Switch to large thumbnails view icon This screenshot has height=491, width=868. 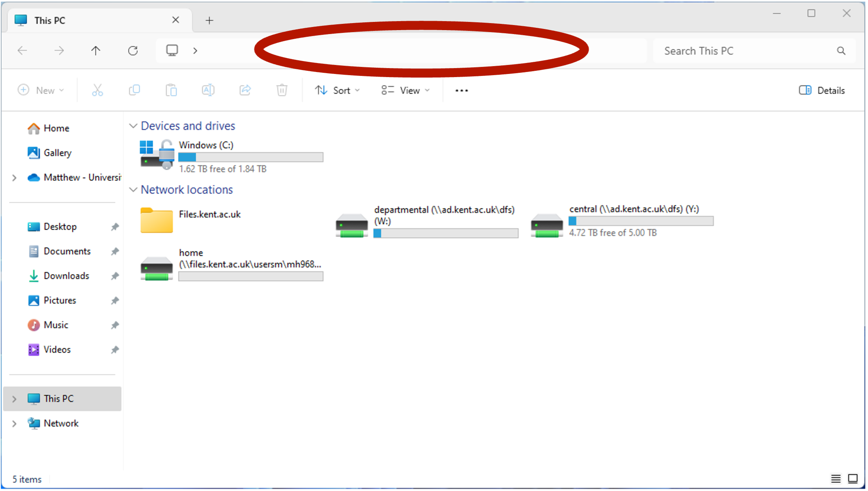[853, 478]
